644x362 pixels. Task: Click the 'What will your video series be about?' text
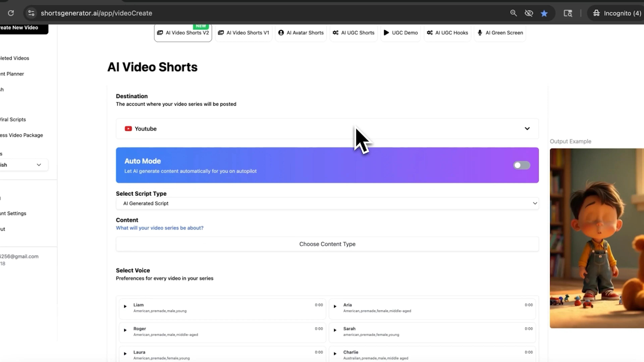[x=160, y=228]
